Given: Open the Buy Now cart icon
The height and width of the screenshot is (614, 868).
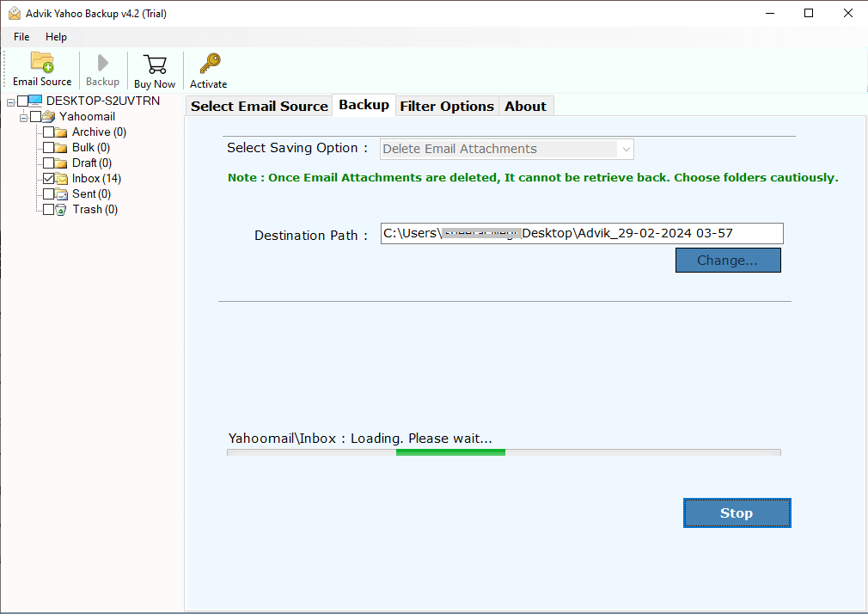Looking at the screenshot, I should [155, 64].
